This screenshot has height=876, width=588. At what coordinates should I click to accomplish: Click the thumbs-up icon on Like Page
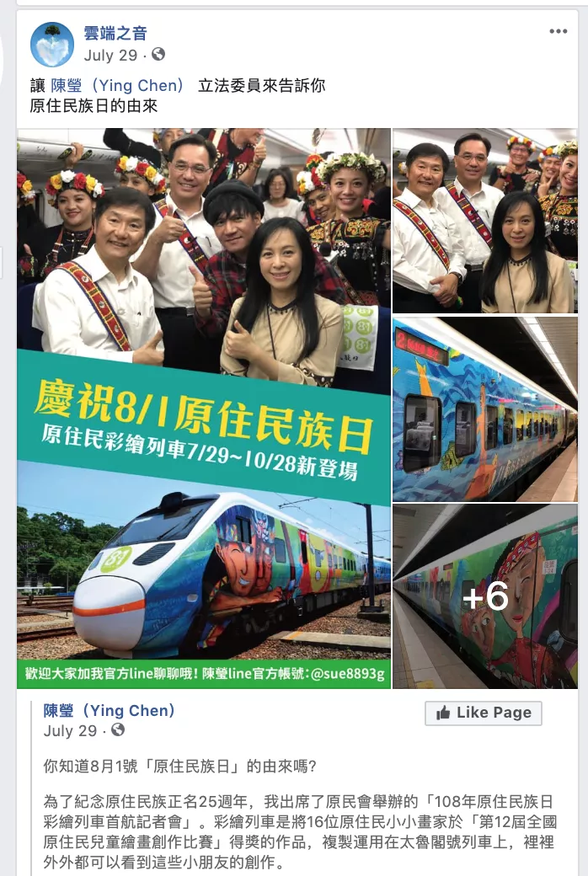click(443, 713)
